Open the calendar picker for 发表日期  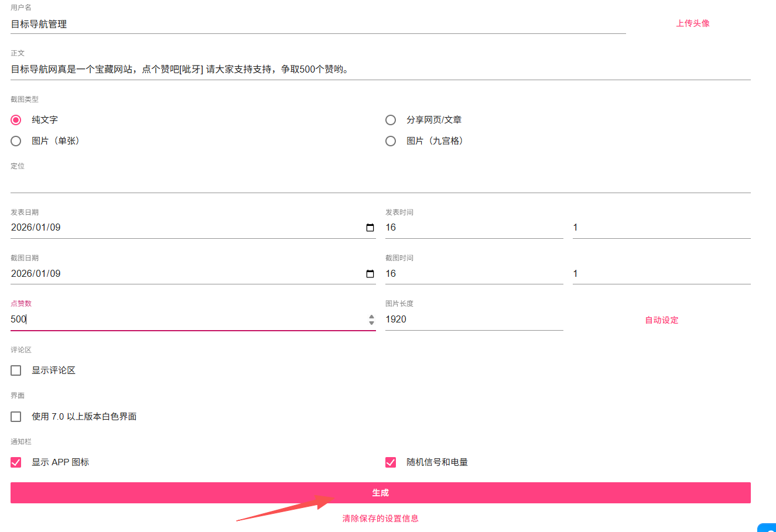coord(370,227)
